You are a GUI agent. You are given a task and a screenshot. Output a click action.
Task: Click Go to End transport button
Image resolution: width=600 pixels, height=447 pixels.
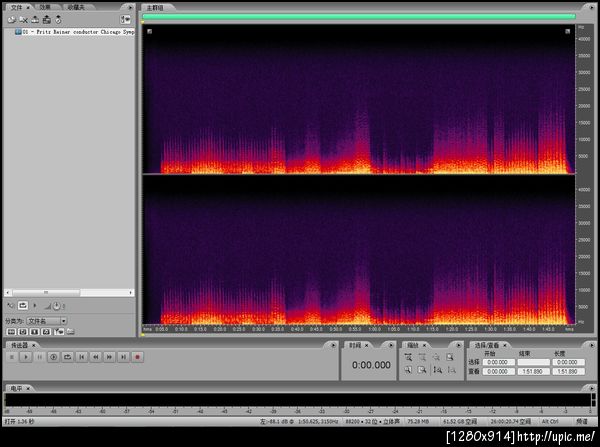coord(123,357)
